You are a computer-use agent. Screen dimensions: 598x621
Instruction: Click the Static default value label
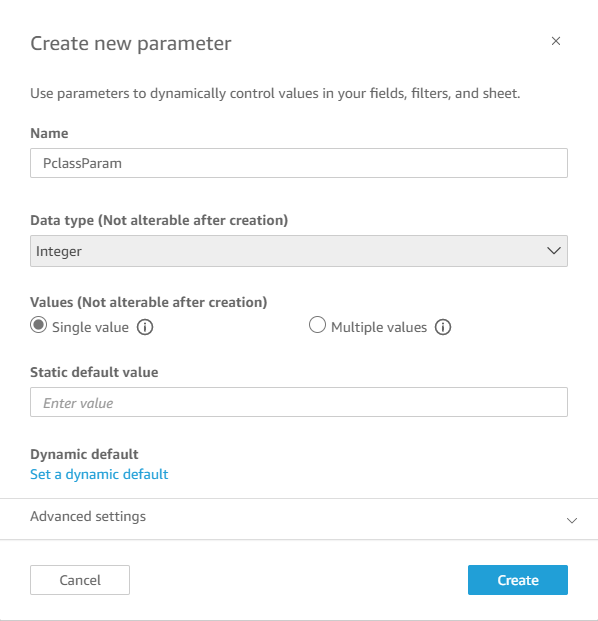94,372
